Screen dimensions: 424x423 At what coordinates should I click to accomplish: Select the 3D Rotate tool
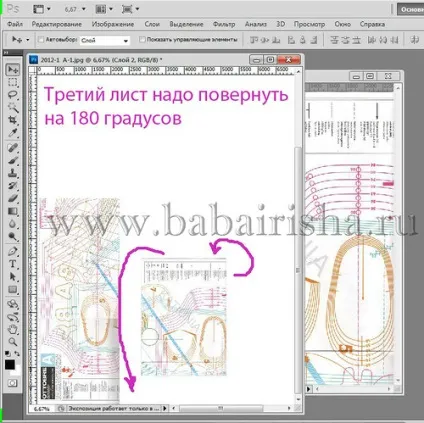point(13,304)
